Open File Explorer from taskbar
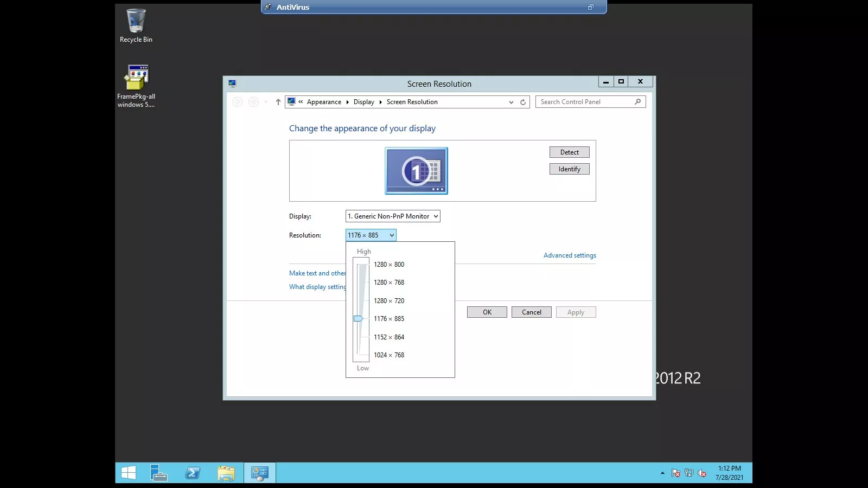This screenshot has width=868, height=488. coord(226,473)
